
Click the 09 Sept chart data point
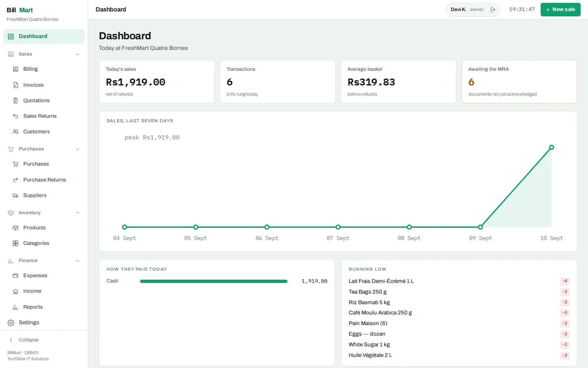[x=481, y=227]
